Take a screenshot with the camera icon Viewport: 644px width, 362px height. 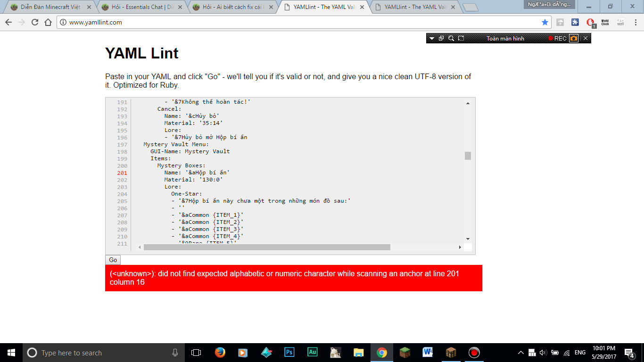(573, 38)
